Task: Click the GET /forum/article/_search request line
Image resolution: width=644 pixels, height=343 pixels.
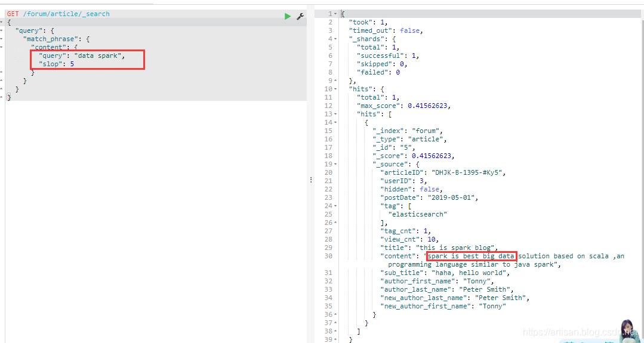Action: point(58,14)
